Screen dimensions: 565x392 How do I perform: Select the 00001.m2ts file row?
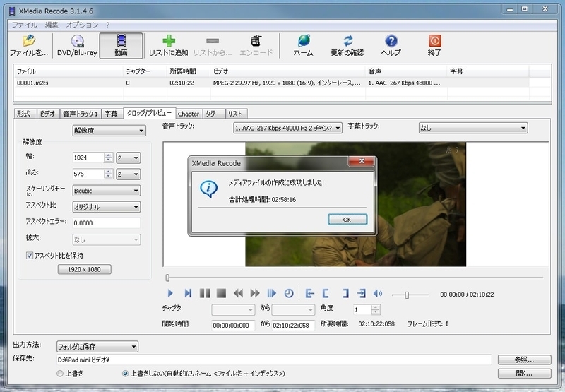272,83
